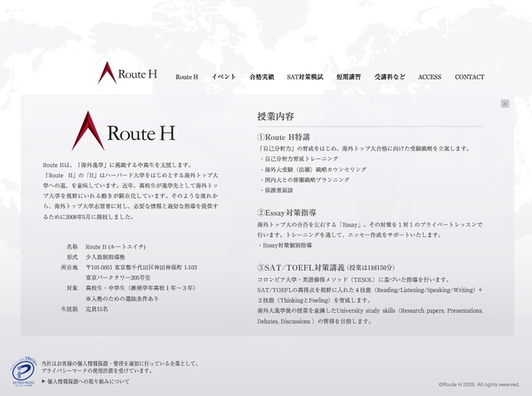Click the 東京パークタワー205号室 line
Viewport: 532px width, 396px height.
(118, 278)
